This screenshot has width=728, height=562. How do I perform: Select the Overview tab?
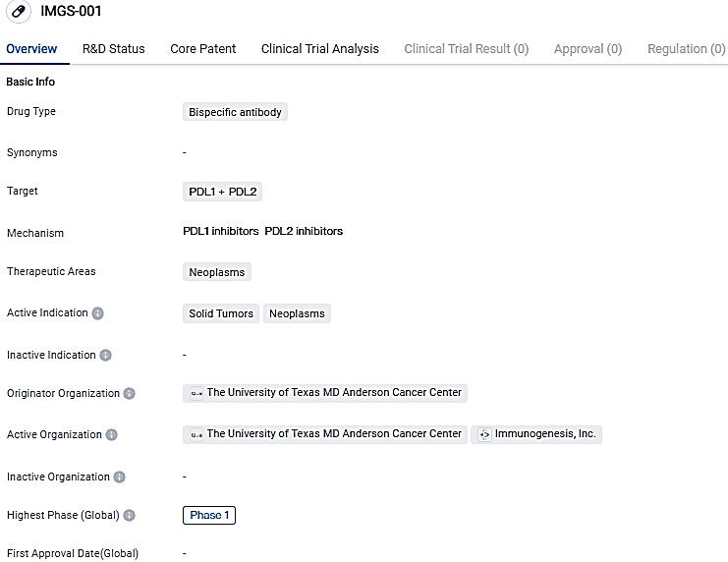31,49
